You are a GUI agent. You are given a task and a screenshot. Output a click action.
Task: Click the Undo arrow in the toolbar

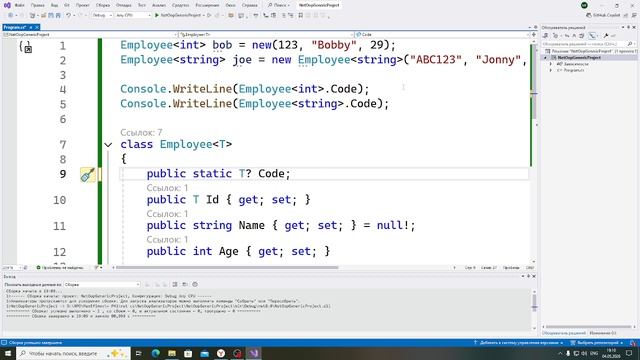point(69,15)
